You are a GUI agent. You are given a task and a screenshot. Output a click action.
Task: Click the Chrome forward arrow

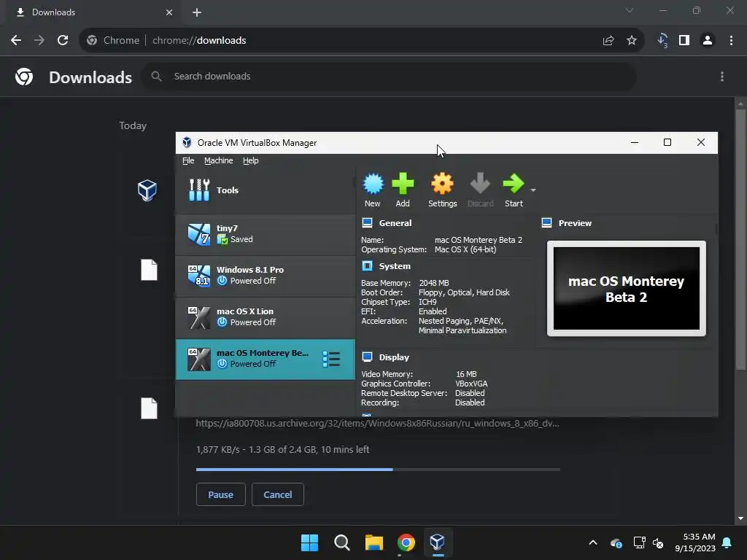coord(39,40)
